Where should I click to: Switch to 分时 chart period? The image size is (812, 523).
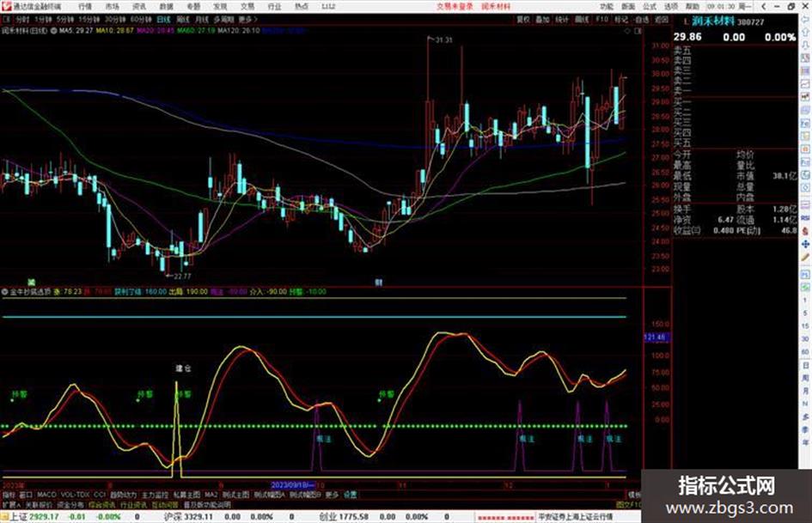click(x=21, y=20)
